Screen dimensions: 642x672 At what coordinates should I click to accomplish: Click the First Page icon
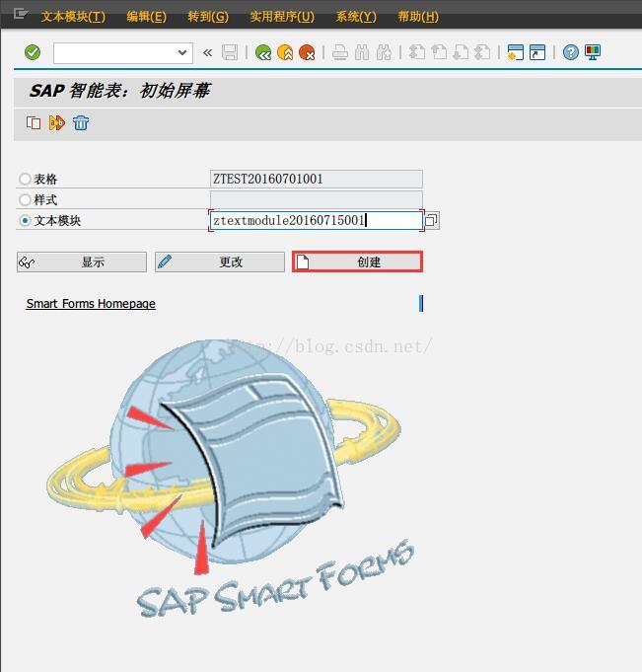[x=417, y=52]
